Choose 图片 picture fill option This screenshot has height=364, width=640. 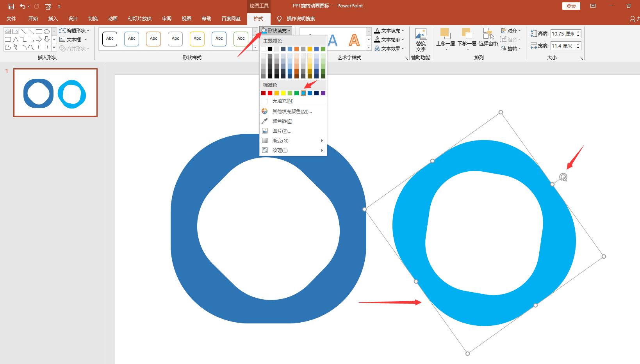pos(282,131)
